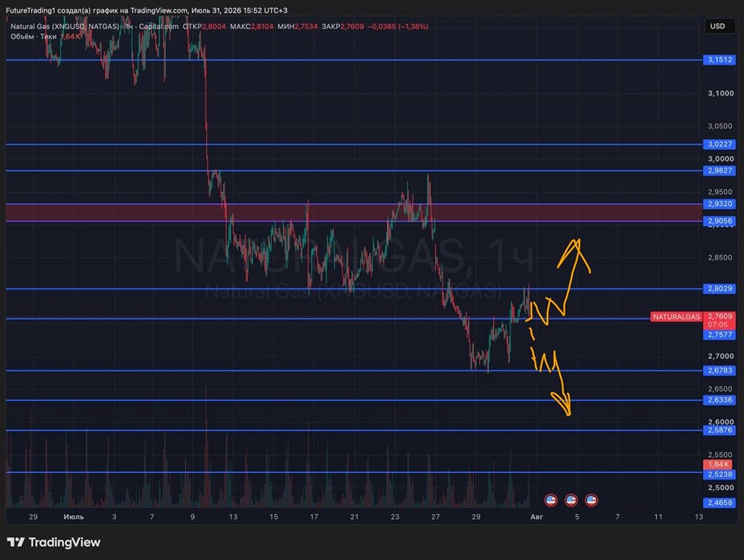Viewport: 744px width, 560px height.
Task: Click the Авг date label on time axis
Action: pyautogui.click(x=536, y=517)
